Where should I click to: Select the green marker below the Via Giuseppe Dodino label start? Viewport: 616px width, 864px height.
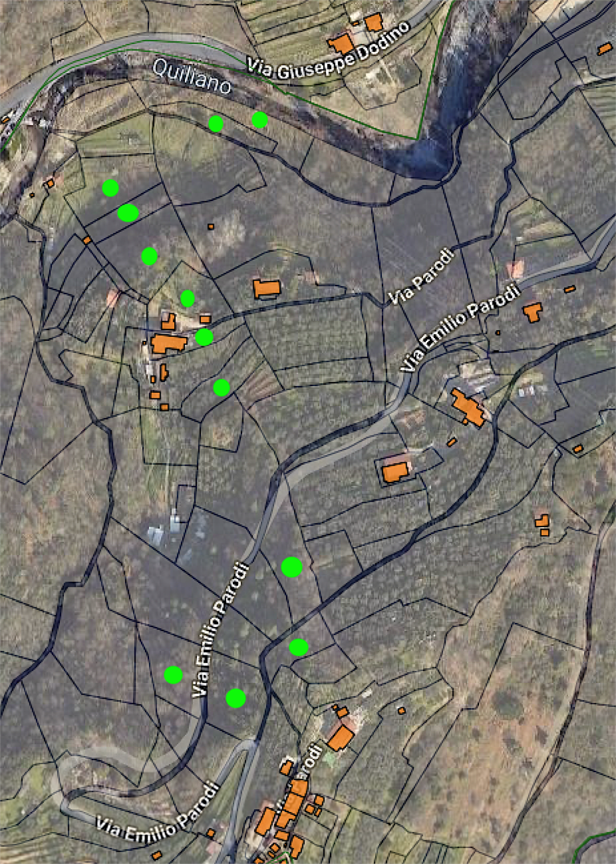coord(260,119)
